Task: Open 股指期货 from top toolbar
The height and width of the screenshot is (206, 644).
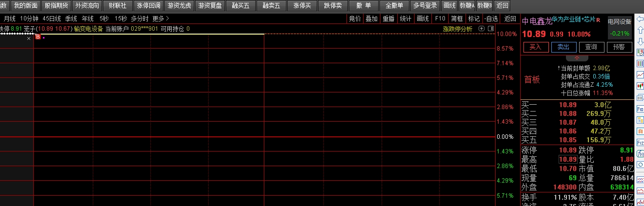Action: click(x=57, y=6)
